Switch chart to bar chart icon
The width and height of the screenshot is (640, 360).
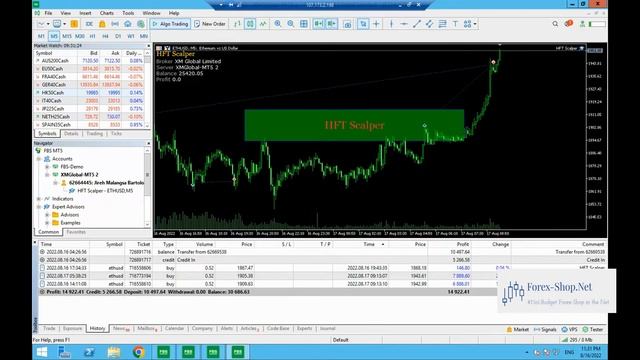click(x=237, y=24)
